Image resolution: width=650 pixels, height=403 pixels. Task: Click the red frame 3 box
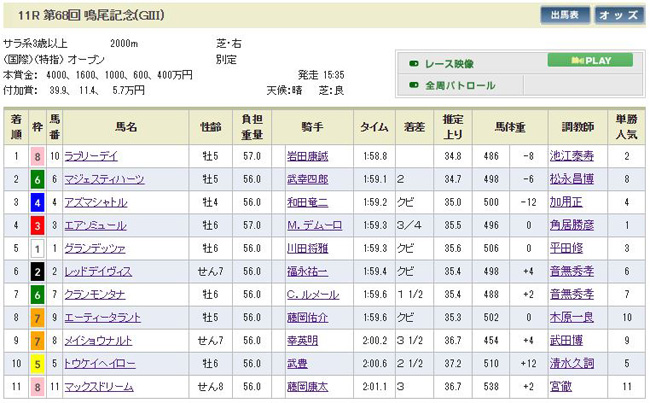[37, 225]
